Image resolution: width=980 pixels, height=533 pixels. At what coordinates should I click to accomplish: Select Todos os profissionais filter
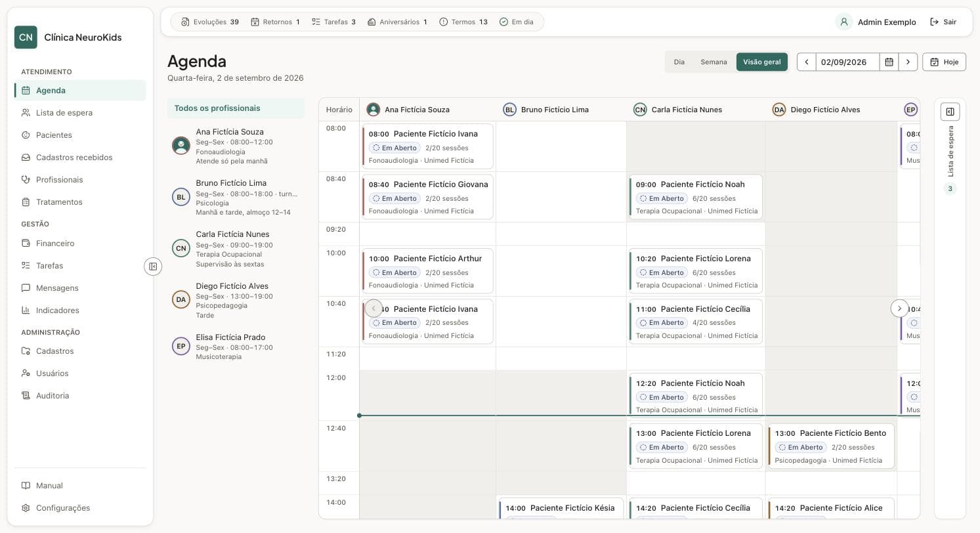(236, 108)
